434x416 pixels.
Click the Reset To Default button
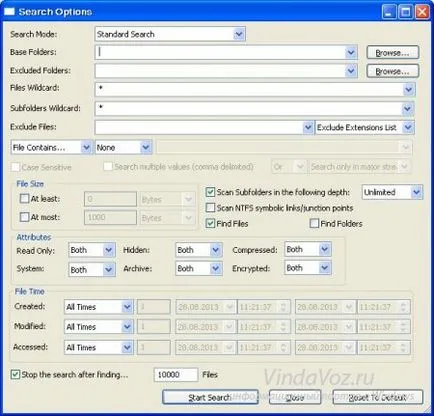[378, 397]
